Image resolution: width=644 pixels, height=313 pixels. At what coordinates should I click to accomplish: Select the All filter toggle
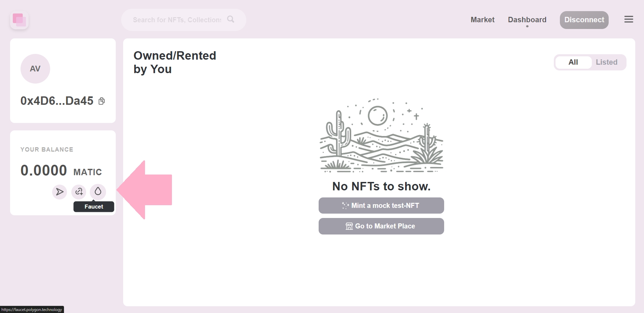pyautogui.click(x=573, y=62)
